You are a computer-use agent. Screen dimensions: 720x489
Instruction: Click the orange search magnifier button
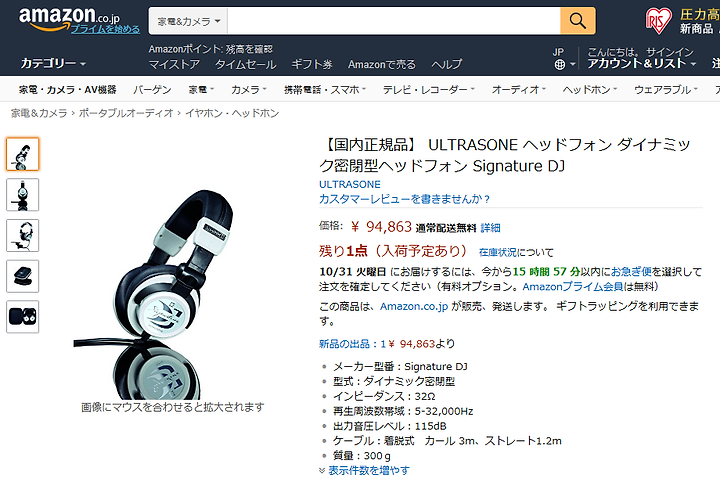point(578,21)
